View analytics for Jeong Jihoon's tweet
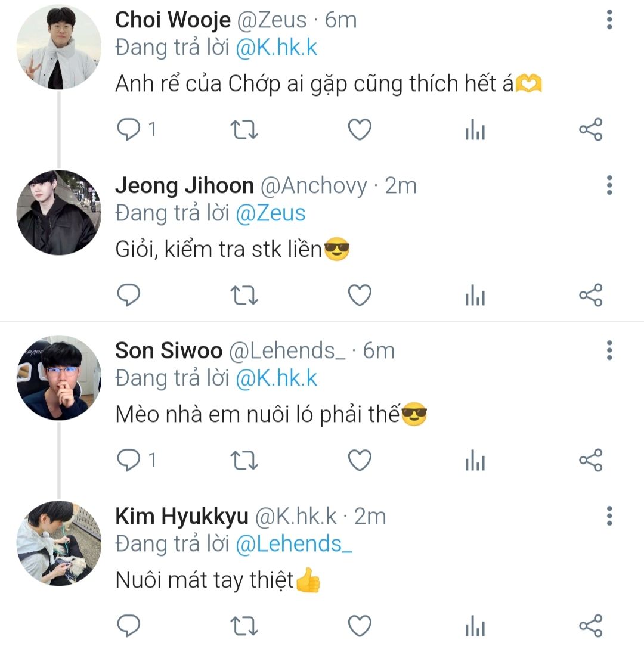 point(475,295)
